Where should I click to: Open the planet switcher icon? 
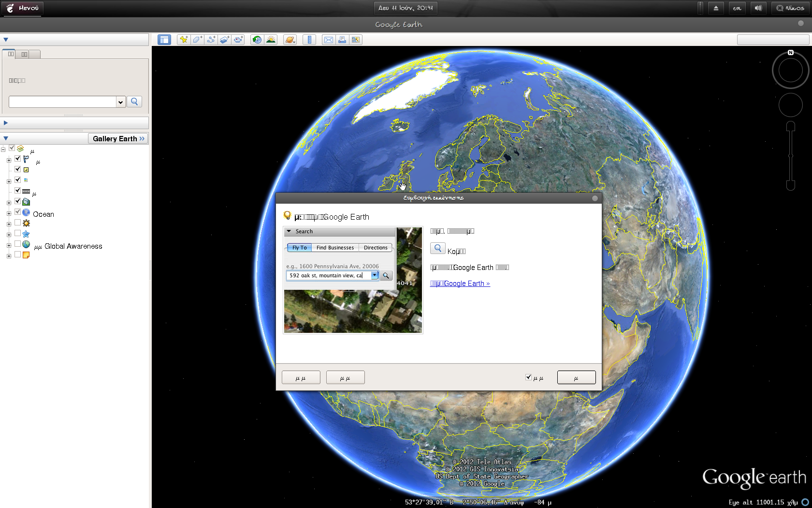[290, 40]
